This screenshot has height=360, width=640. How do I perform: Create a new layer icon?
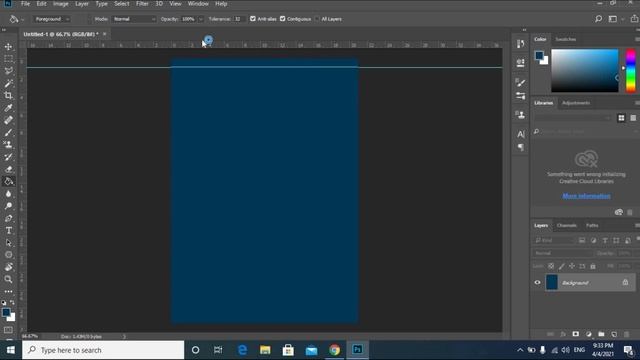pos(614,334)
